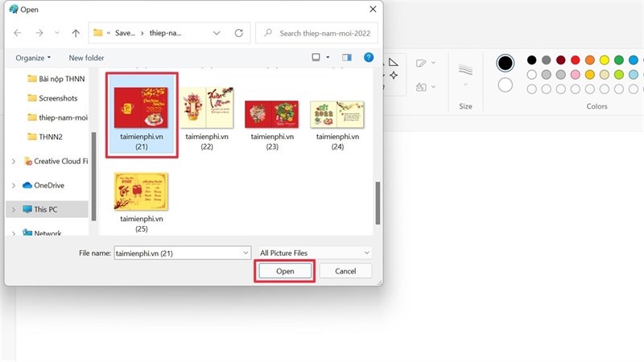Click the Open button

285,271
